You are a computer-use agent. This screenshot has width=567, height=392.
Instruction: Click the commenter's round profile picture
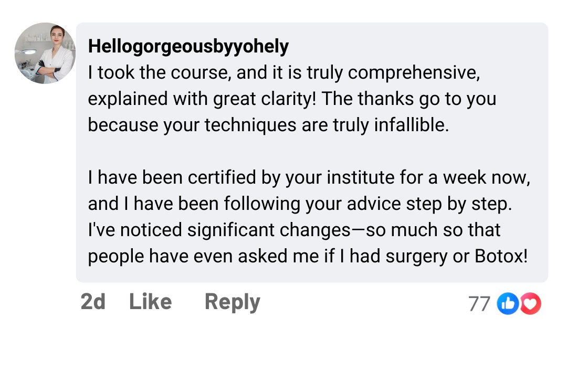tap(45, 54)
